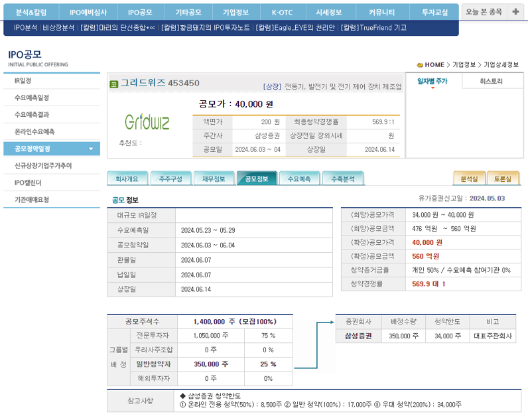Click the 일반청약자 350,000 주 allocation cell

tap(211, 364)
